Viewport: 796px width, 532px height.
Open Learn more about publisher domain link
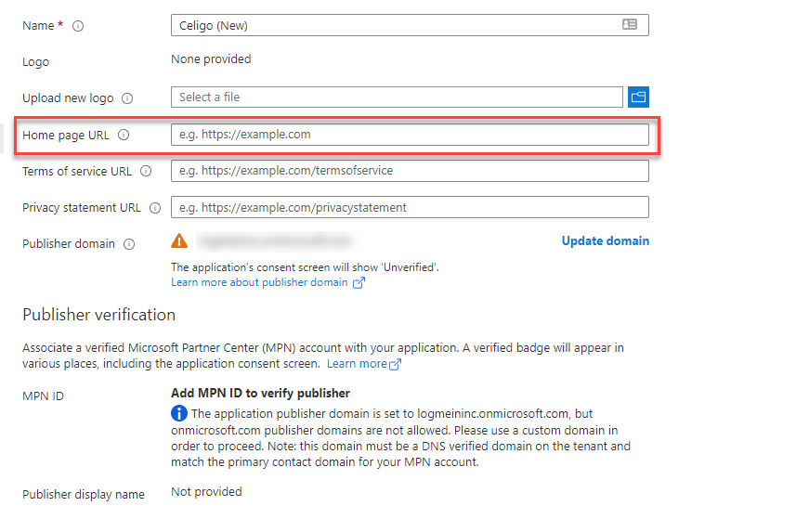[259, 282]
